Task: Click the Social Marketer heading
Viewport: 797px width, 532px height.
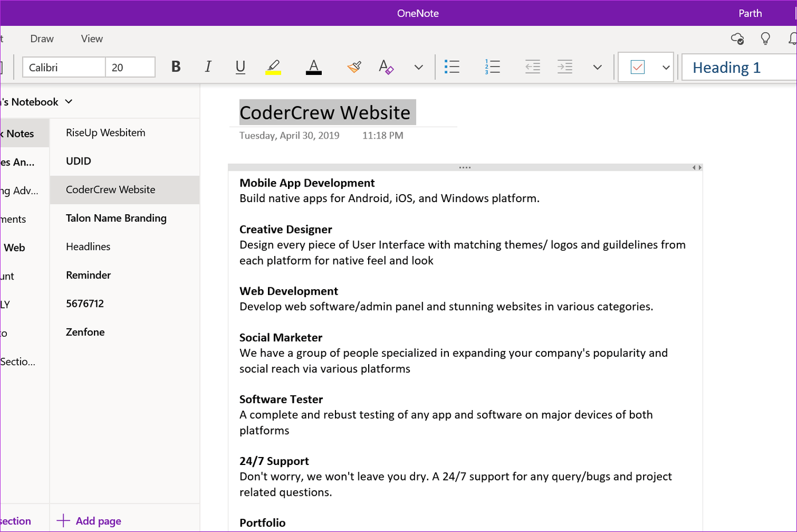Action: (281, 337)
